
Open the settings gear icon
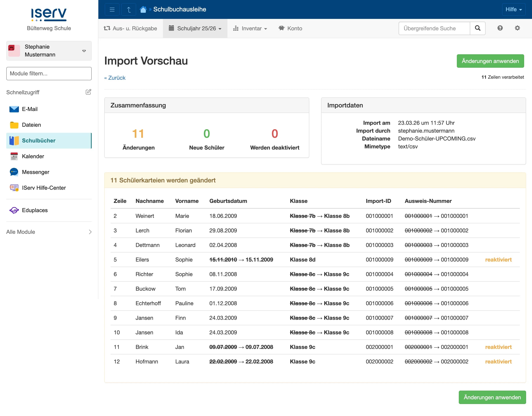[517, 28]
